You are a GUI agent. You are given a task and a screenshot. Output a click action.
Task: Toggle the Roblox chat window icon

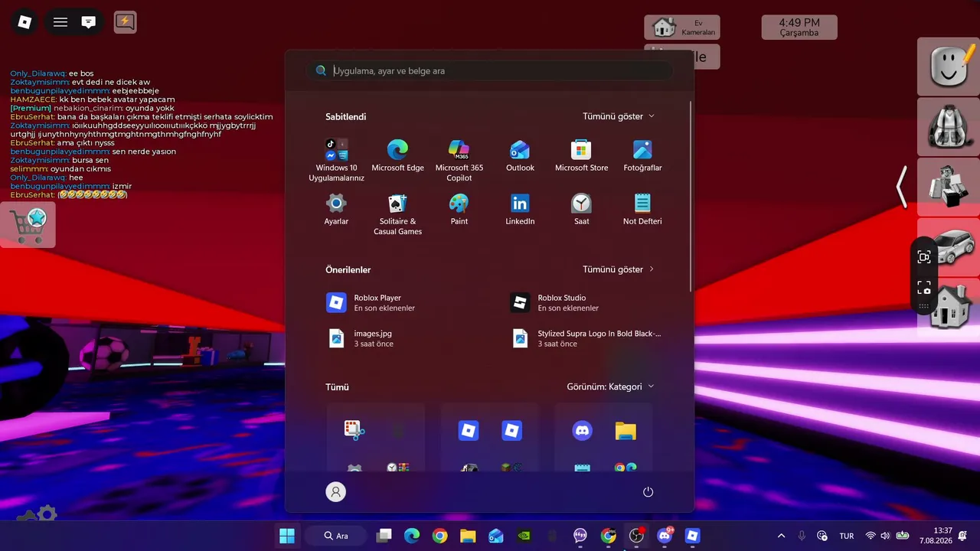click(x=89, y=22)
